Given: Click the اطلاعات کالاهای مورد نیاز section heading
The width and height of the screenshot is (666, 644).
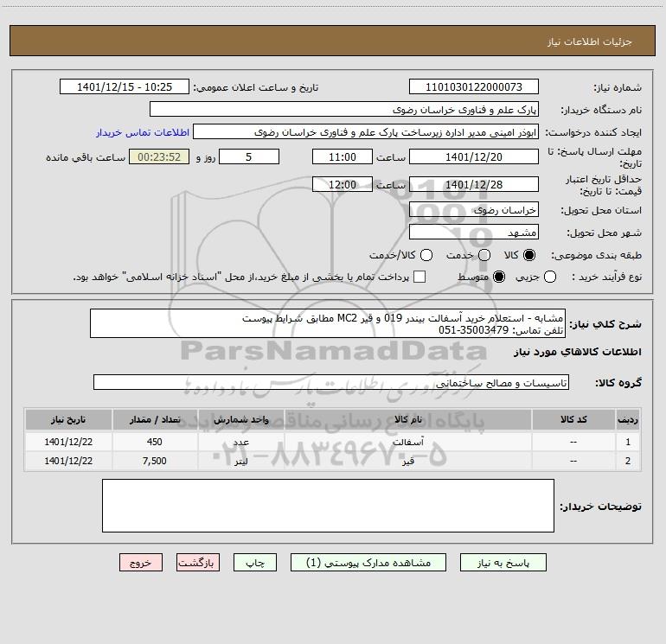Looking at the screenshot, I should coord(577,352).
